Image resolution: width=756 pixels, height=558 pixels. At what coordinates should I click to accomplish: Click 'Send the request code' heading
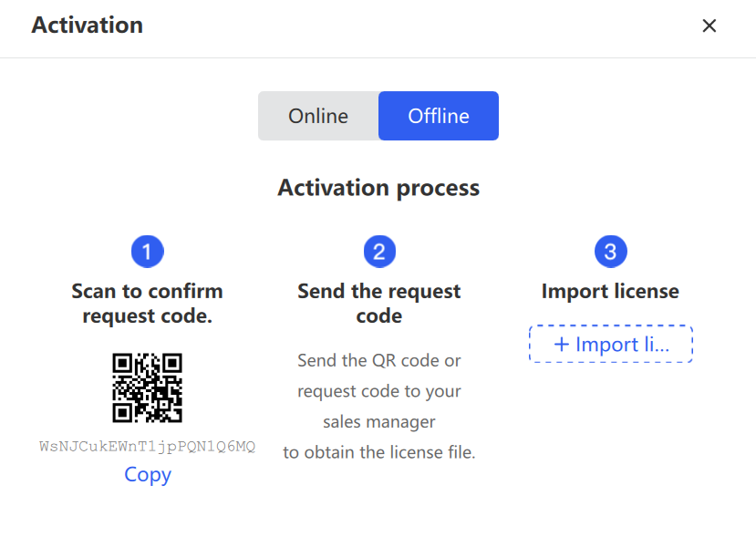tap(379, 304)
